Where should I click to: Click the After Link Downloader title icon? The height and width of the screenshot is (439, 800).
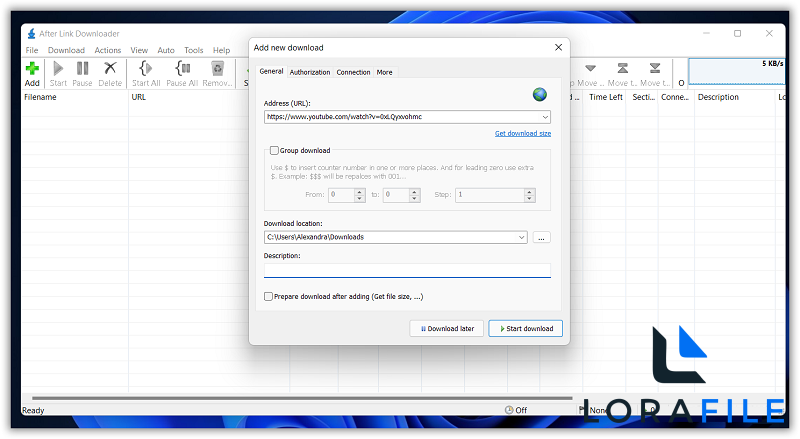32,34
